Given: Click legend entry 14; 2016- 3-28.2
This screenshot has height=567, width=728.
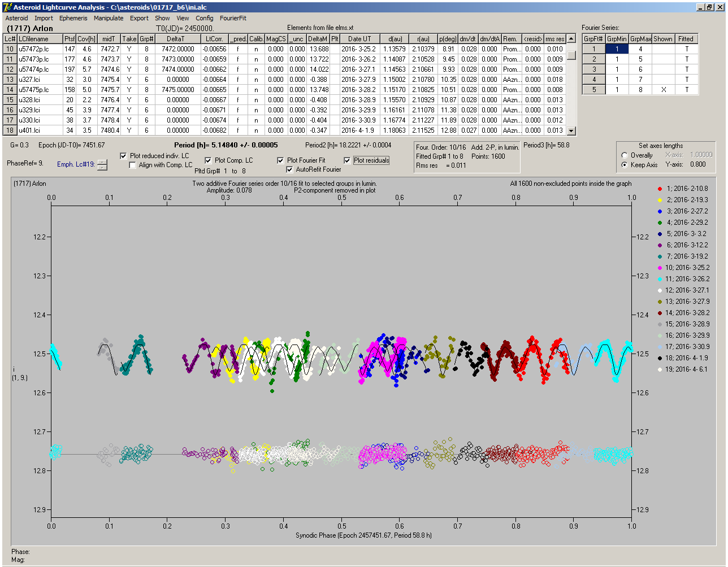Looking at the screenshot, I should pos(683,313).
